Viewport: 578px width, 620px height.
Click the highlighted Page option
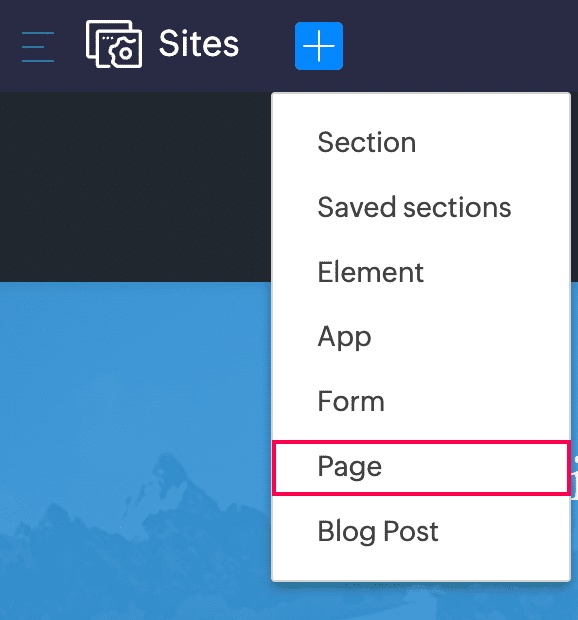(x=421, y=467)
